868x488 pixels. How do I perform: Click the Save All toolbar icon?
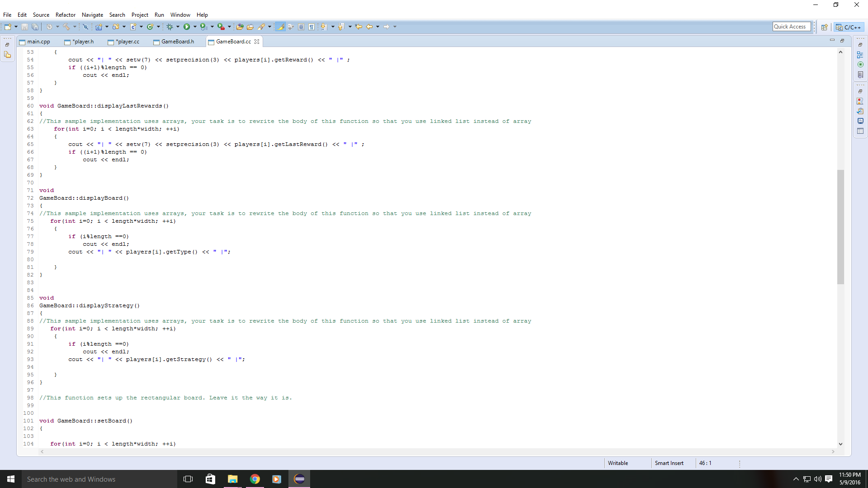point(33,26)
